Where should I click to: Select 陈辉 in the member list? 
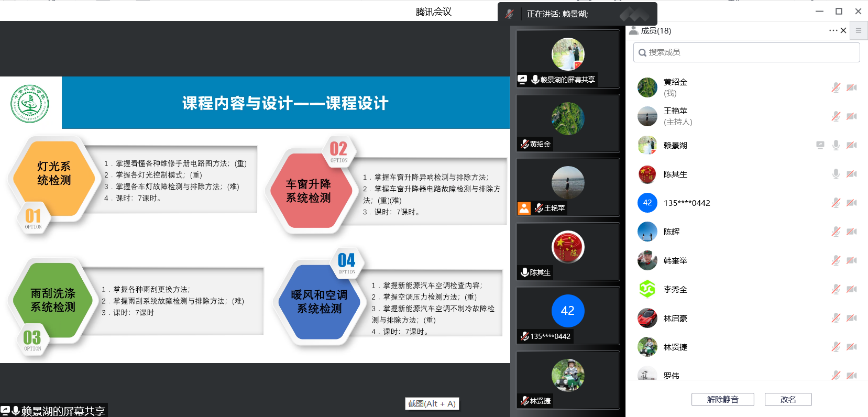(672, 232)
